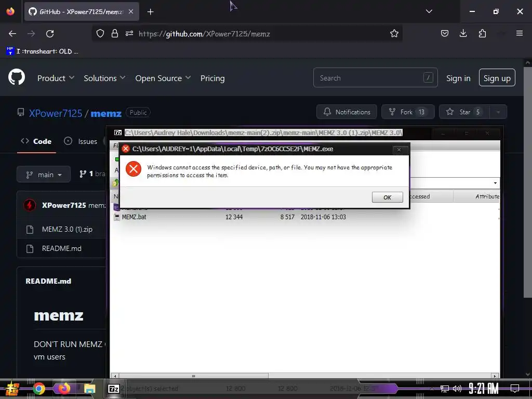Image resolution: width=532 pixels, height=399 pixels.
Task: Save page to Pocket
Action: [x=445, y=33]
